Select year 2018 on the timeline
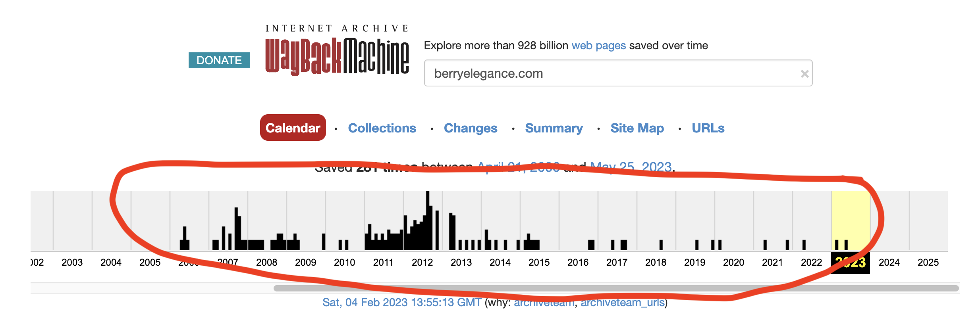 click(656, 263)
